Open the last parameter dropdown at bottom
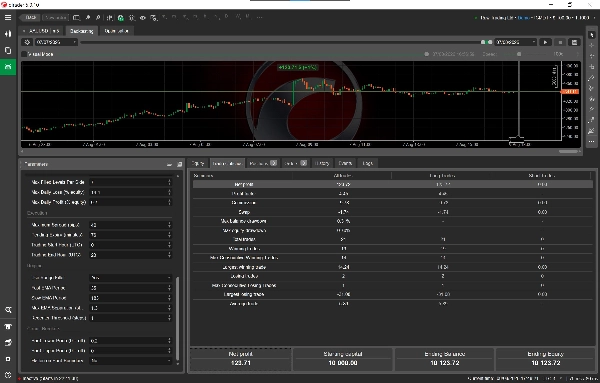The height and width of the screenshot is (383, 600). [130, 360]
